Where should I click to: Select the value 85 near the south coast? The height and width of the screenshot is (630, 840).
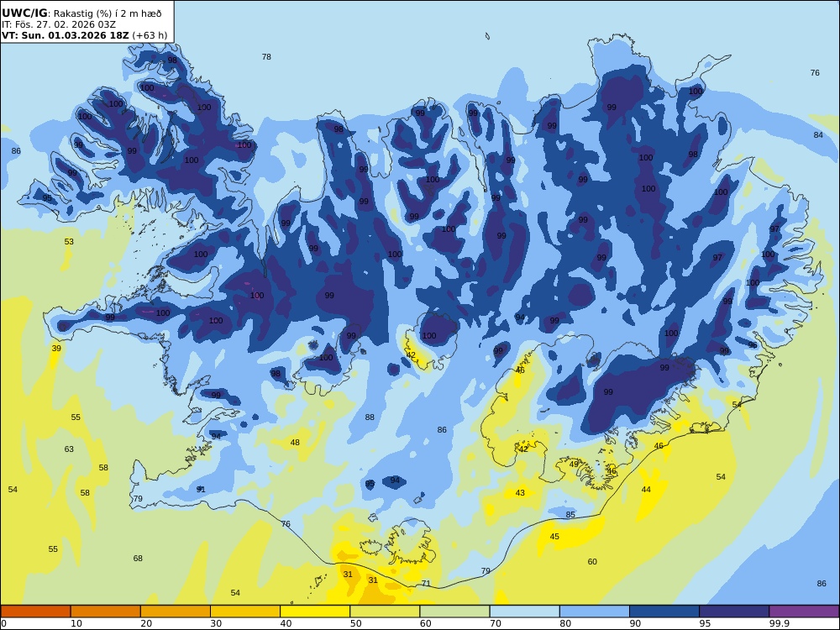570,514
